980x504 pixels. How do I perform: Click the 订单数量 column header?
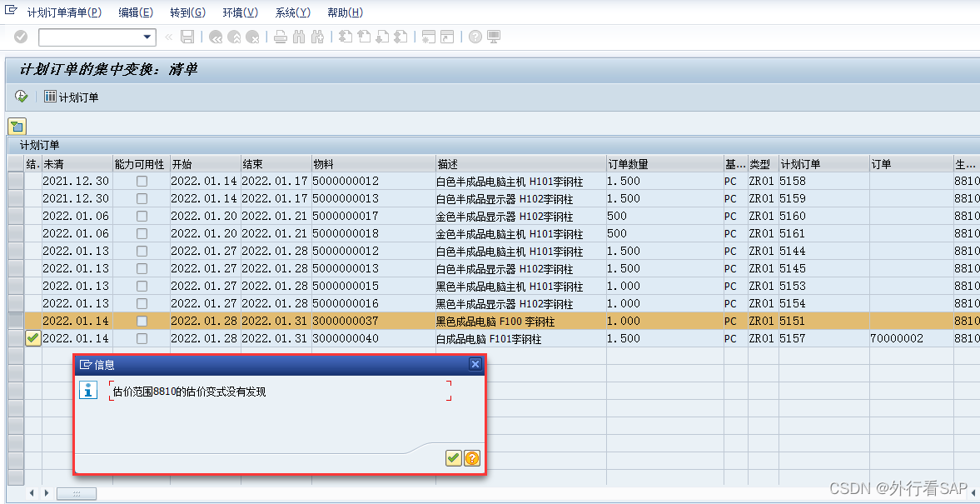pyautogui.click(x=665, y=164)
